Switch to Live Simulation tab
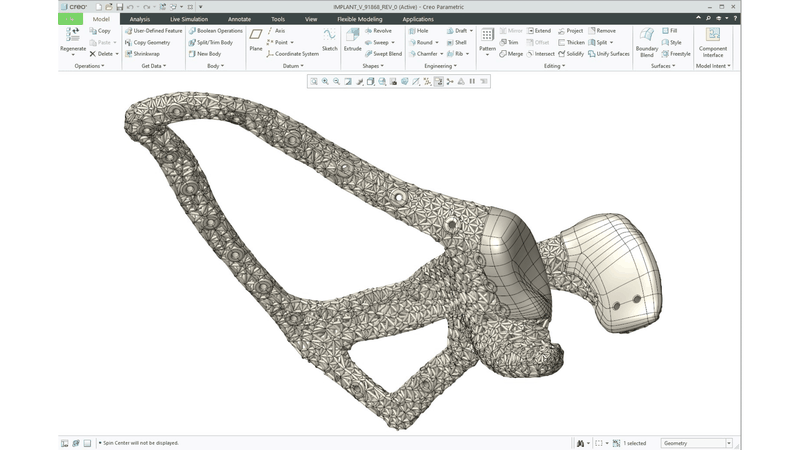Image resolution: width=800 pixels, height=450 pixels. [x=189, y=19]
